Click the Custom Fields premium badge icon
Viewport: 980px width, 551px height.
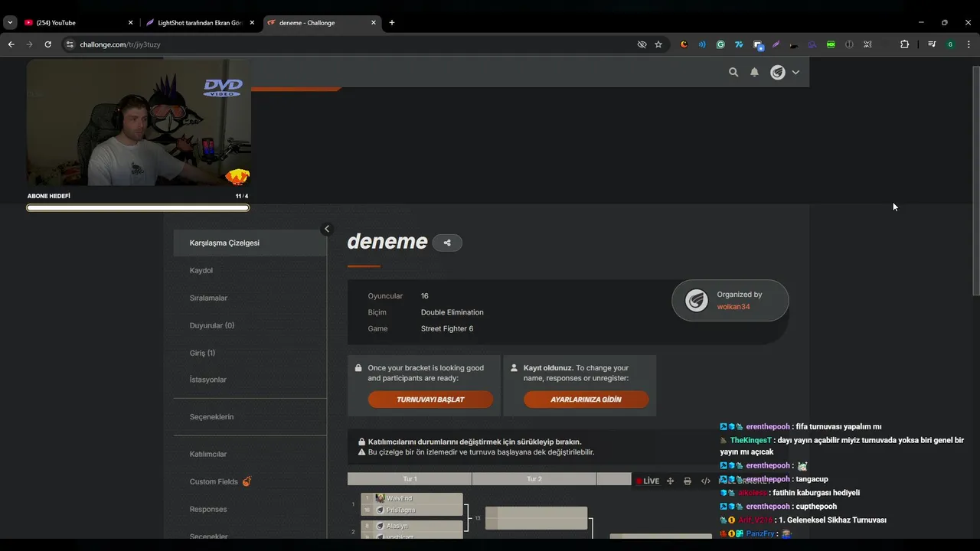point(247,481)
